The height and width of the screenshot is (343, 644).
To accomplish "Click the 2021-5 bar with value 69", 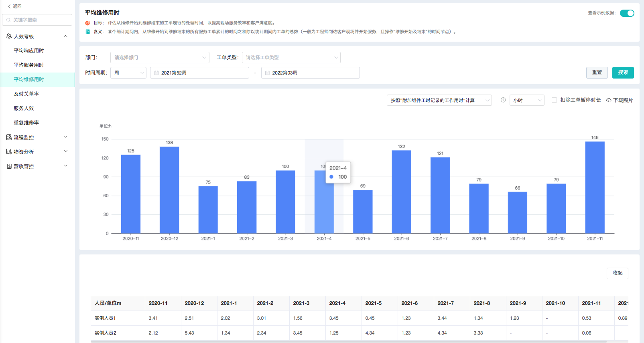I will click(x=363, y=212).
